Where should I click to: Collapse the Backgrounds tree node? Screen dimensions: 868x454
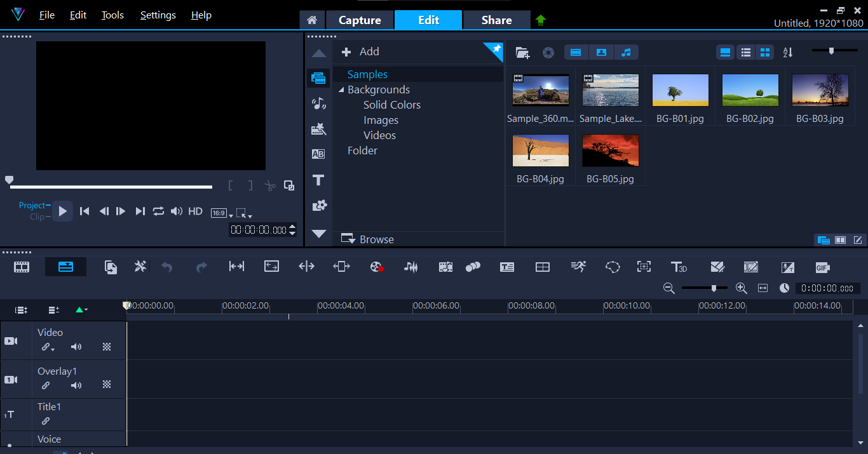pos(341,90)
